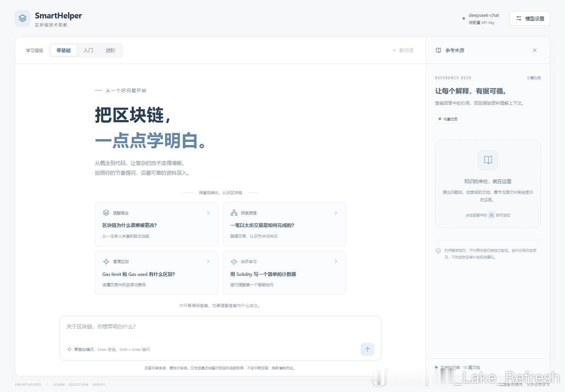Click the text 知识的来源，就在这里
This screenshot has height=392, width=565.
coord(488,181)
